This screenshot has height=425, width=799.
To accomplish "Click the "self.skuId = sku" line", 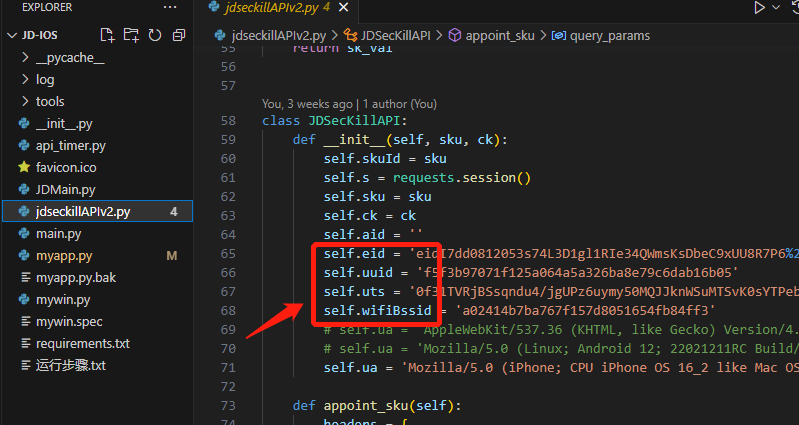I will (385, 158).
